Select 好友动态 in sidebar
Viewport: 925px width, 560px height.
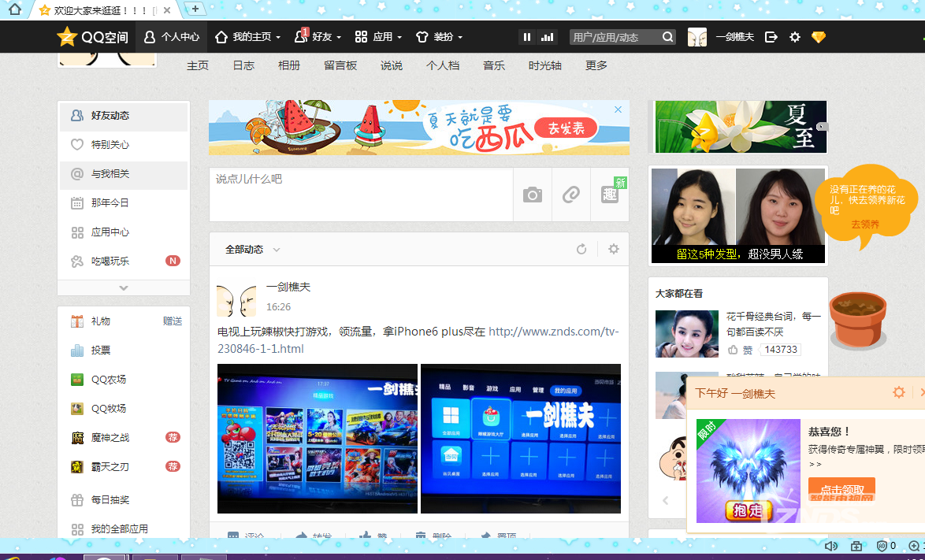tap(123, 116)
